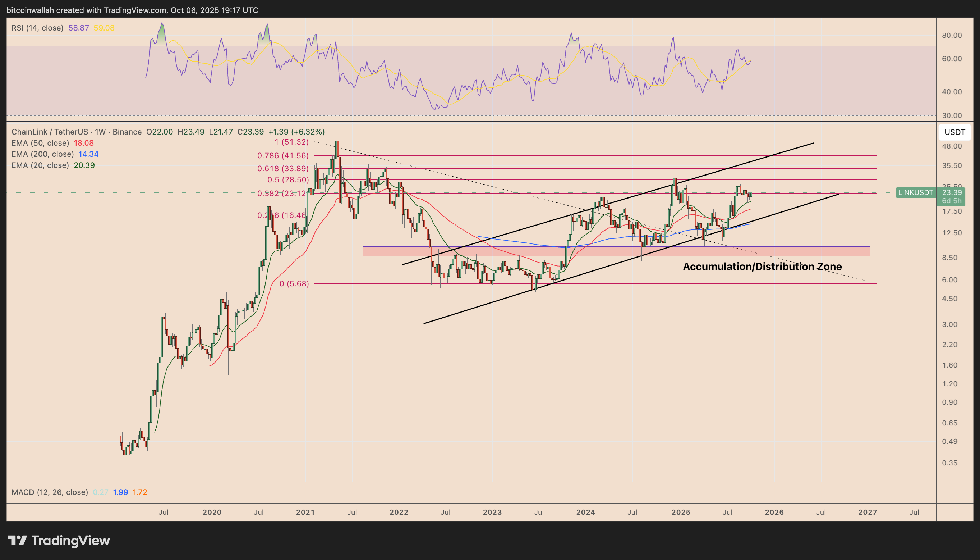The height and width of the screenshot is (560, 980).
Task: Open the USDT currency selector
Action: [954, 132]
